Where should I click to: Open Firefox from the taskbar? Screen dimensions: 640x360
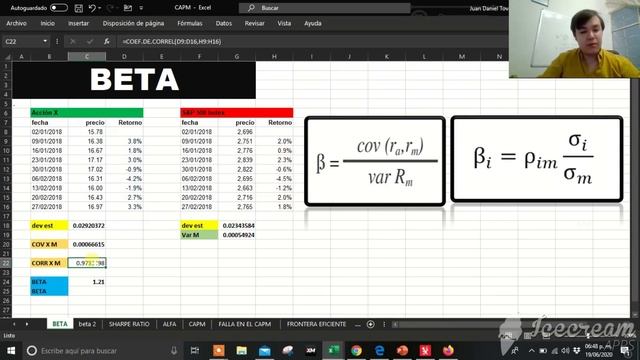click(449, 351)
